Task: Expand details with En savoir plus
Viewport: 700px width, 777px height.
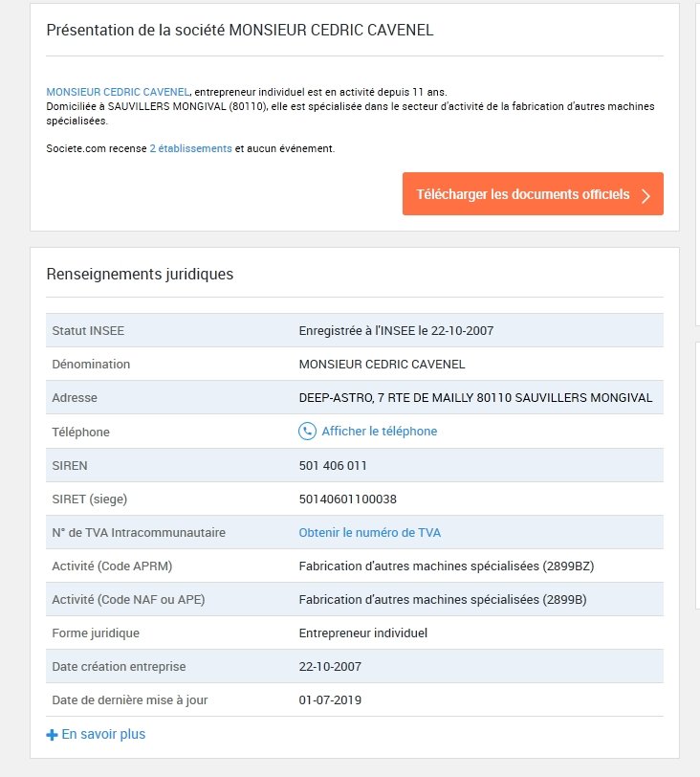Action: (103, 734)
